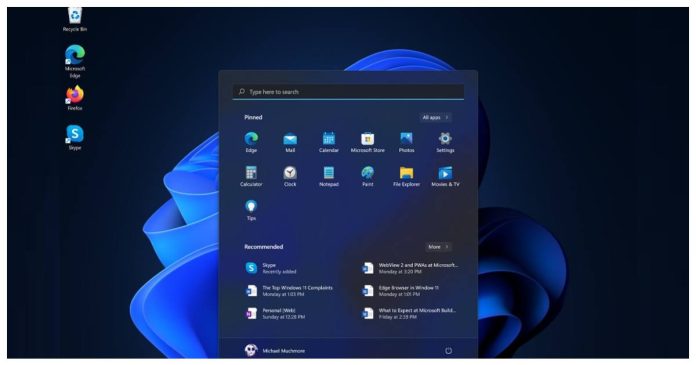Screen dimensions: 696x365
Task: Open File Explorer from pinned apps
Action: pyautogui.click(x=406, y=176)
